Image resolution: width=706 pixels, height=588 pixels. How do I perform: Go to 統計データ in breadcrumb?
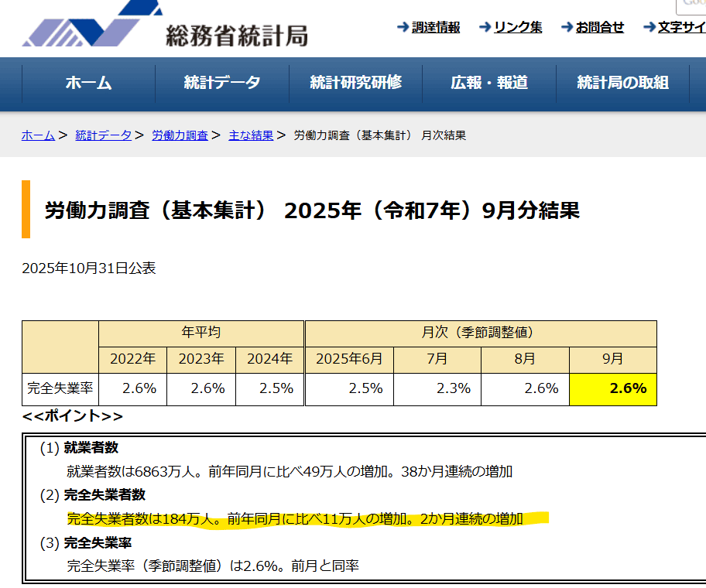(104, 135)
